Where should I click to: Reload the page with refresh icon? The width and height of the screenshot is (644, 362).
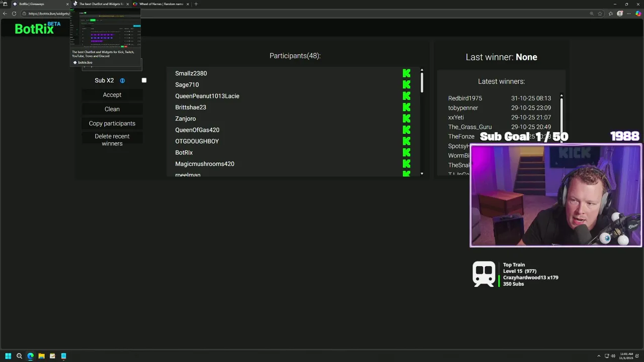(14, 14)
